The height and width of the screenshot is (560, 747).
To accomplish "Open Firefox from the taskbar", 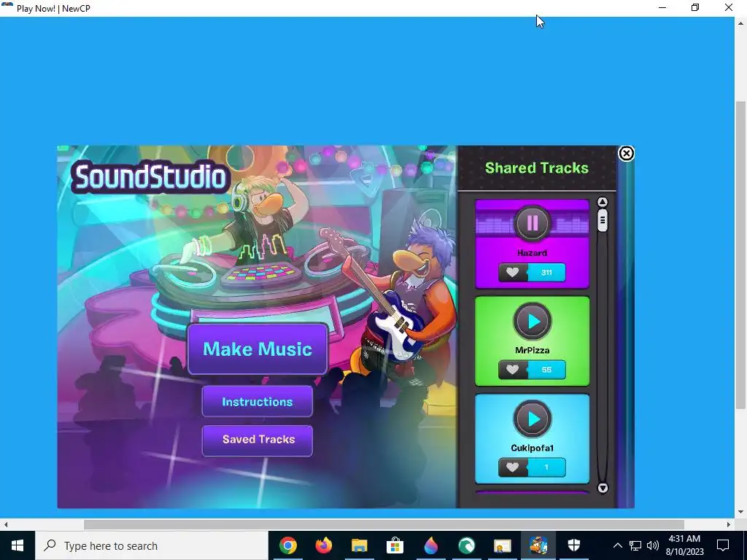I will (323, 545).
